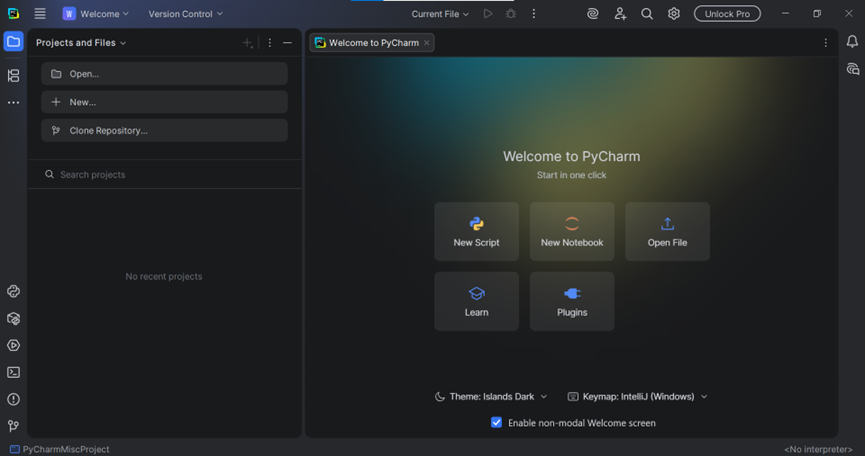
Task: Open the Python Packages tool window
Action: (13, 319)
